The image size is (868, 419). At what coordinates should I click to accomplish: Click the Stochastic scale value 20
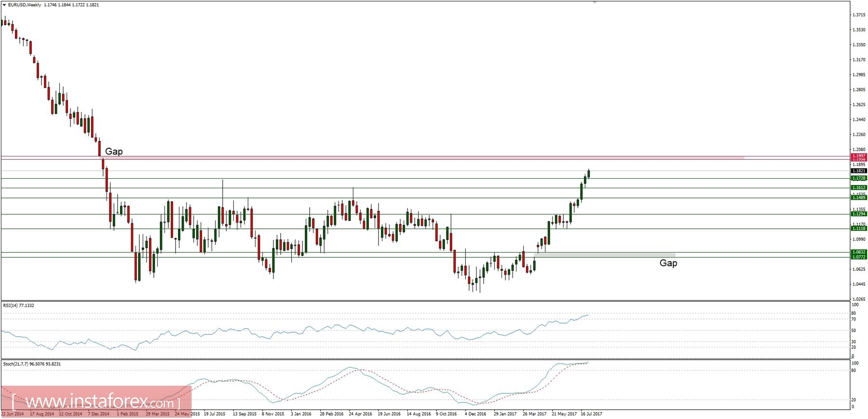point(854,400)
